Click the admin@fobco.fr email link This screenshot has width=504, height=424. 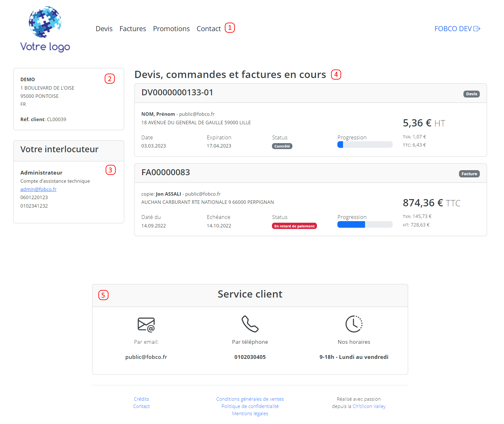38,189
